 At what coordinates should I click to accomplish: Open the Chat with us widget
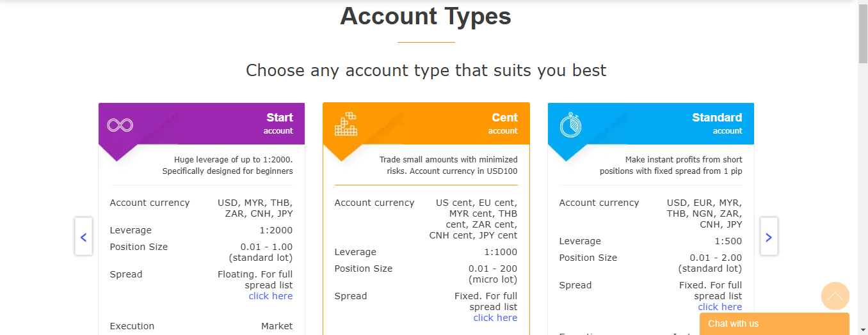(774, 323)
